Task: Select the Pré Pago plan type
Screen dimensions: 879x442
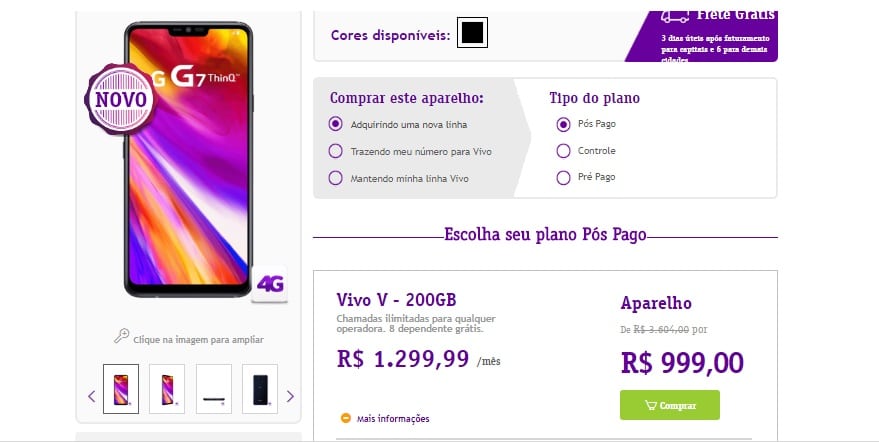Action: pyautogui.click(x=563, y=178)
